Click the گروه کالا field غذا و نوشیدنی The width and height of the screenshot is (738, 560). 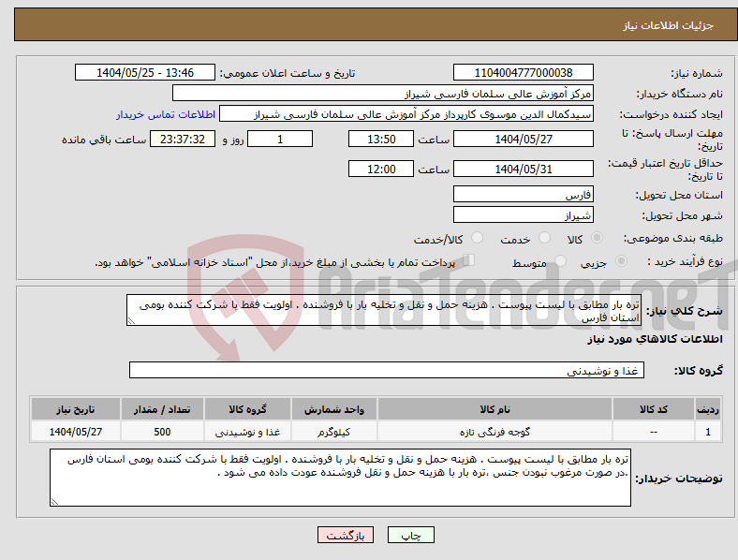point(387,370)
